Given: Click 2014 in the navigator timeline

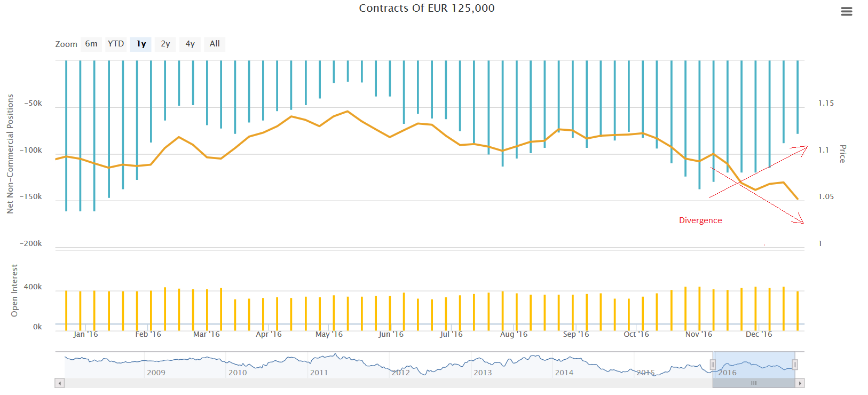Looking at the screenshot, I should (x=564, y=373).
